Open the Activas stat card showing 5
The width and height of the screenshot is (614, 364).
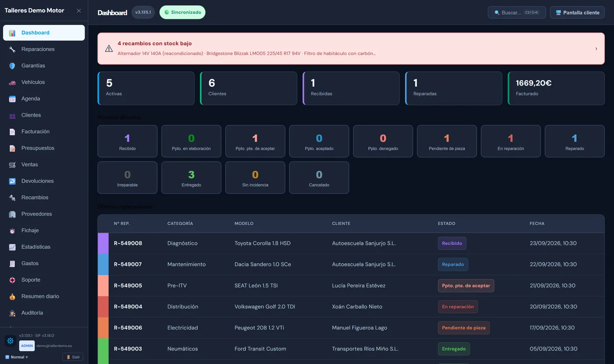click(146, 88)
